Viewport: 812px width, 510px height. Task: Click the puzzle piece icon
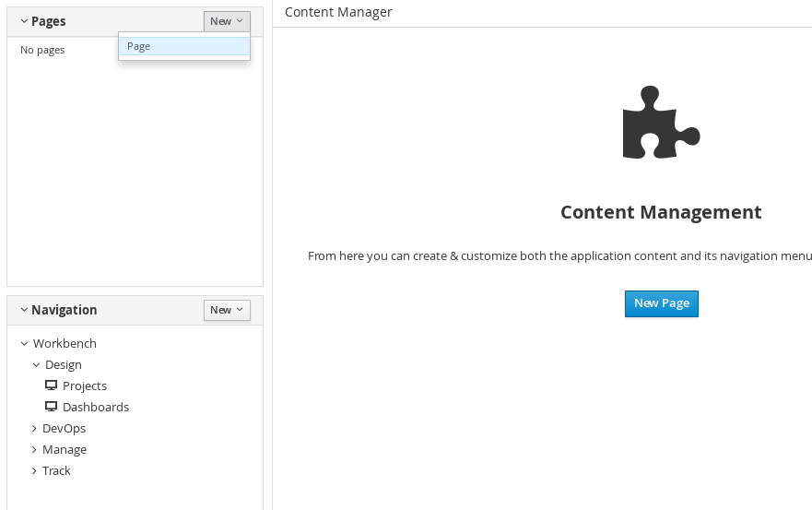(661, 123)
